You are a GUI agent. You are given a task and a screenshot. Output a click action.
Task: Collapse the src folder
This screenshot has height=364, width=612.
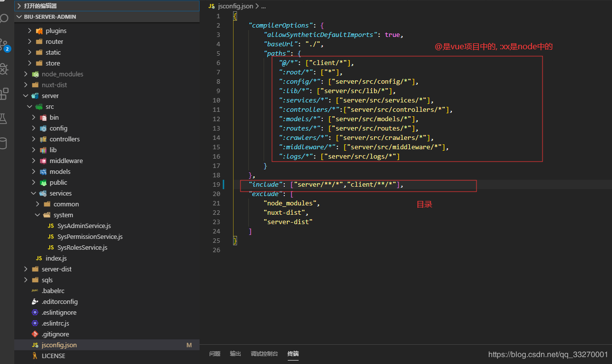click(30, 106)
